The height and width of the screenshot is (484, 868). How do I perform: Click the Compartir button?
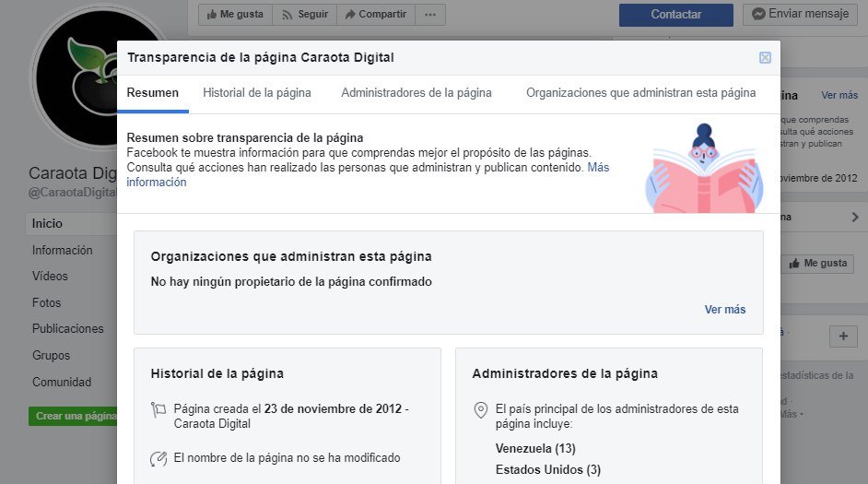376,15
